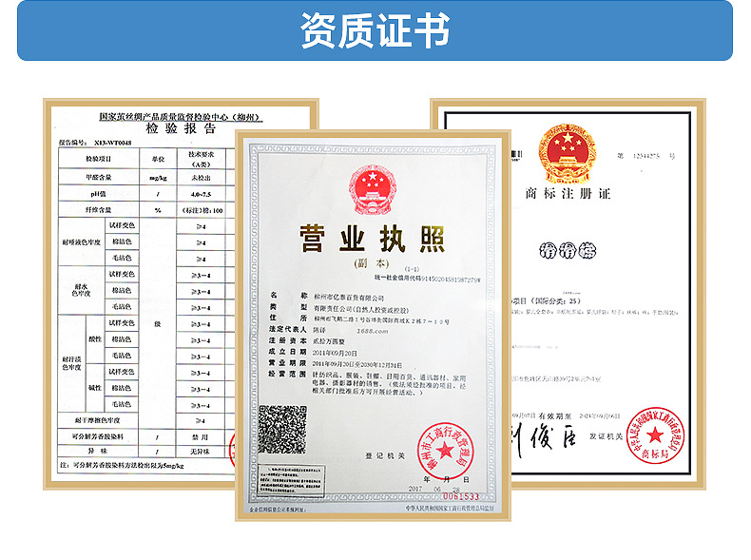
Task: Click the 成立日期 field label
Action: [288, 352]
